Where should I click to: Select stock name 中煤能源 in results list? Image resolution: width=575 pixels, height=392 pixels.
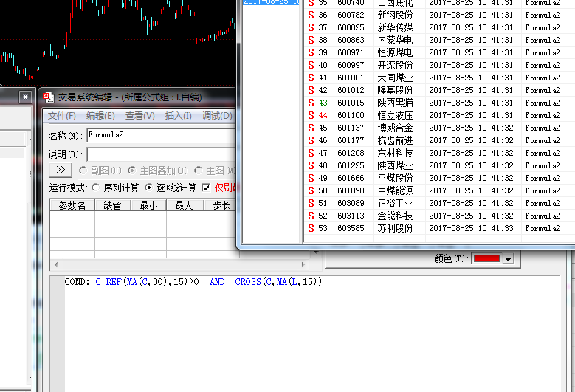pyautogui.click(x=396, y=190)
